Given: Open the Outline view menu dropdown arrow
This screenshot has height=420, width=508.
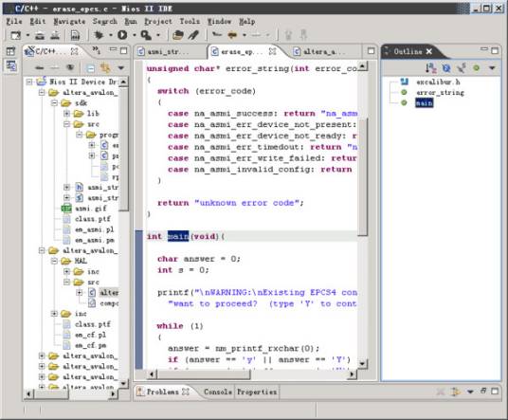Looking at the screenshot, I should click(492, 67).
